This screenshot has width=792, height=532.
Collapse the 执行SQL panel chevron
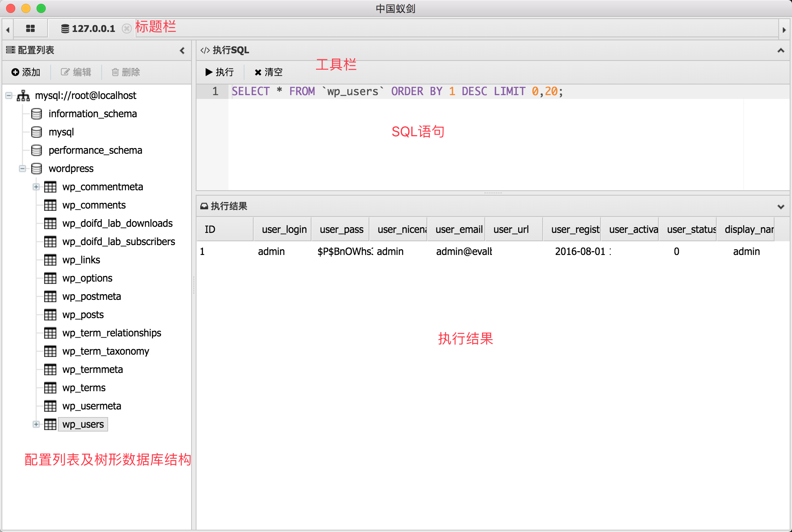pos(781,50)
